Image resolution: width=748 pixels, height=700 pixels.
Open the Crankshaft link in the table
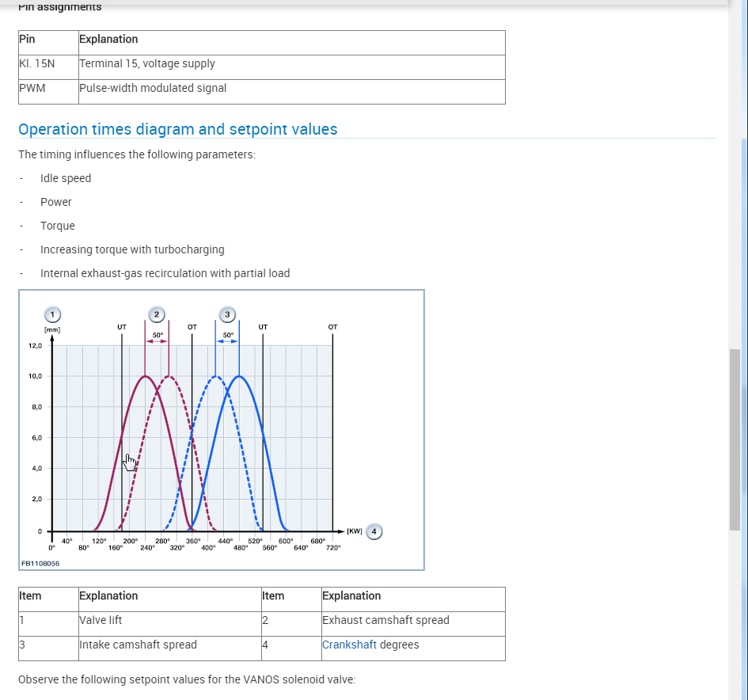pyautogui.click(x=349, y=645)
